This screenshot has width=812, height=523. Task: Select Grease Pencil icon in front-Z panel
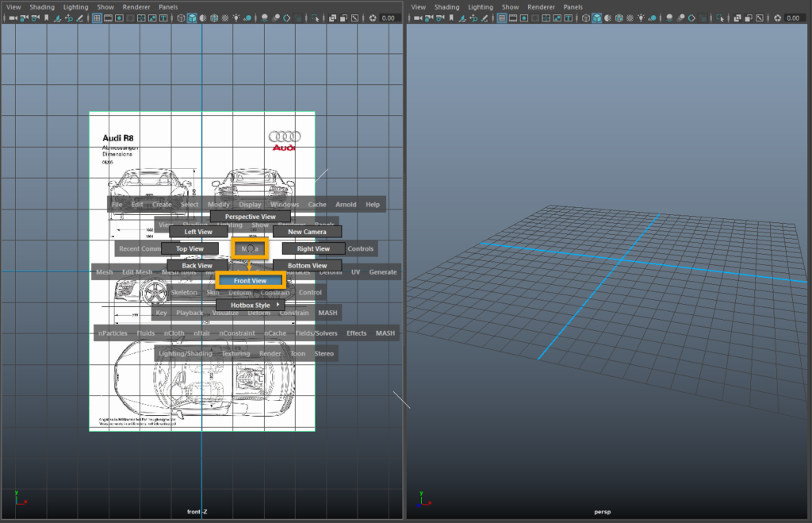80,18
